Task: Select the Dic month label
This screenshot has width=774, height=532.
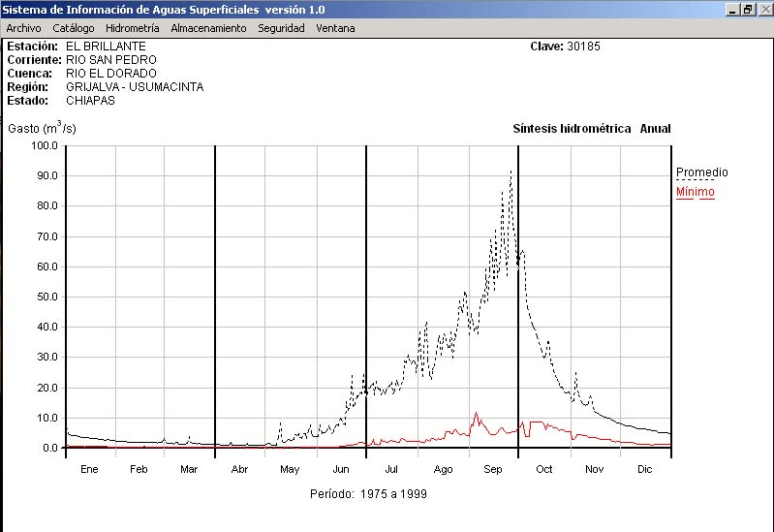Action: coord(644,469)
